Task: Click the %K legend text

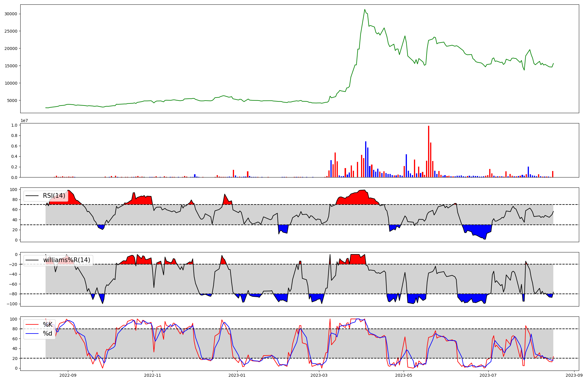Action: pyautogui.click(x=48, y=324)
